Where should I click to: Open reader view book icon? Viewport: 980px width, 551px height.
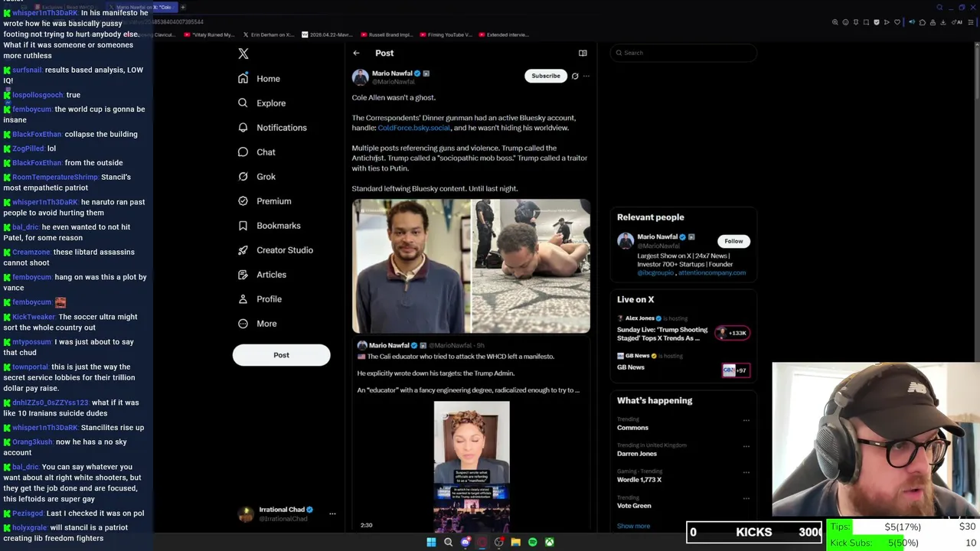[583, 53]
